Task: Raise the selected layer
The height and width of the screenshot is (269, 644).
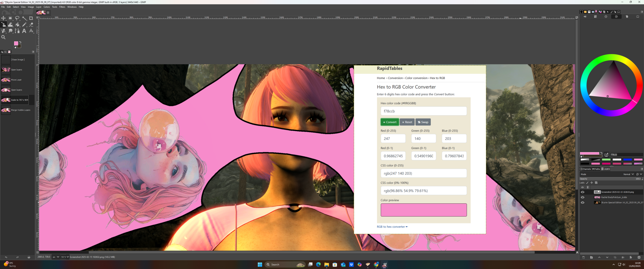Action: coord(599,257)
